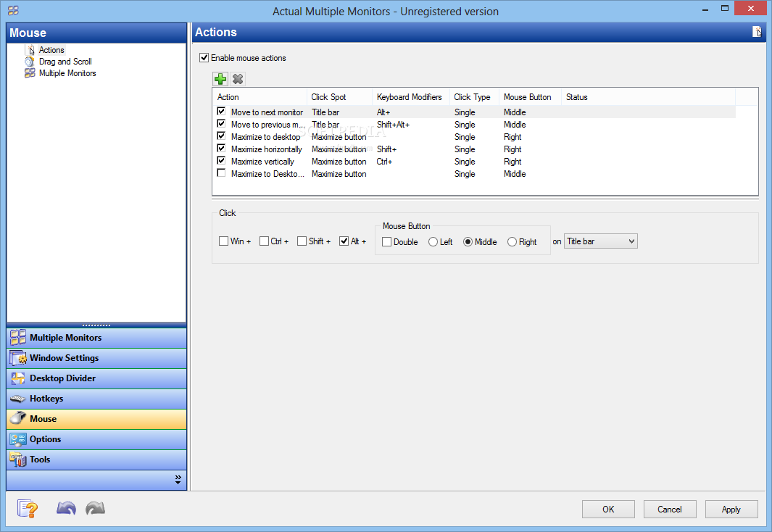Click the Desktop Divider section icon
This screenshot has width=772, height=532.
(x=18, y=378)
